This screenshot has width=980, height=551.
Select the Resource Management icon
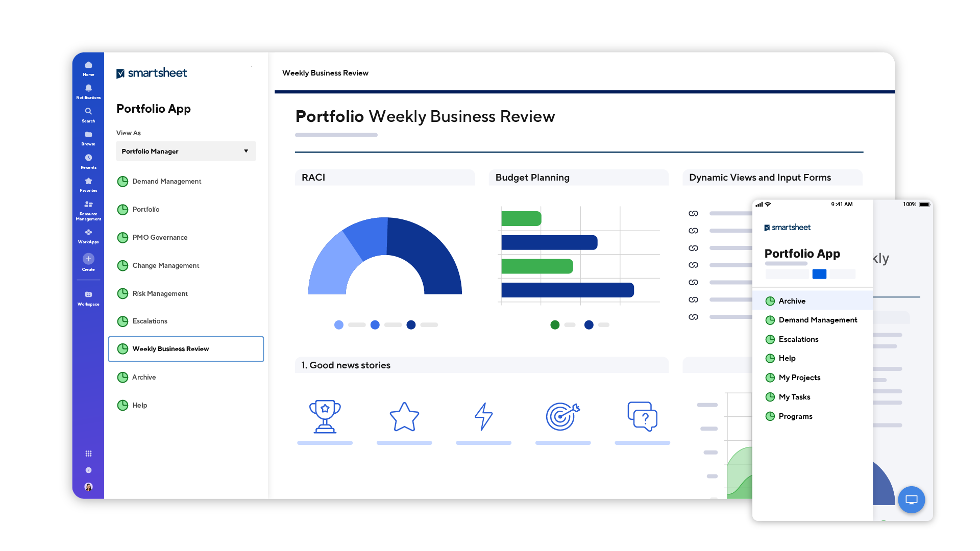(x=88, y=205)
